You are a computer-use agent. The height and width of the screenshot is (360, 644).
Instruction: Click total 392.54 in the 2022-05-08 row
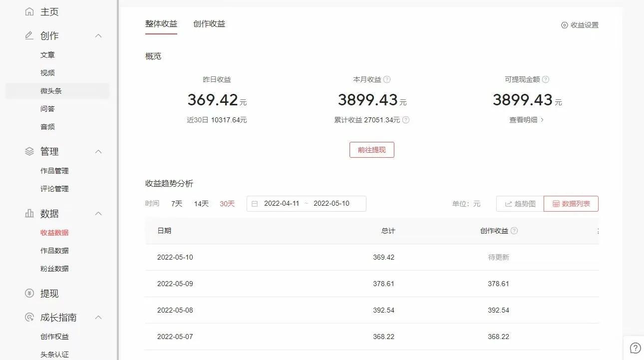point(383,310)
